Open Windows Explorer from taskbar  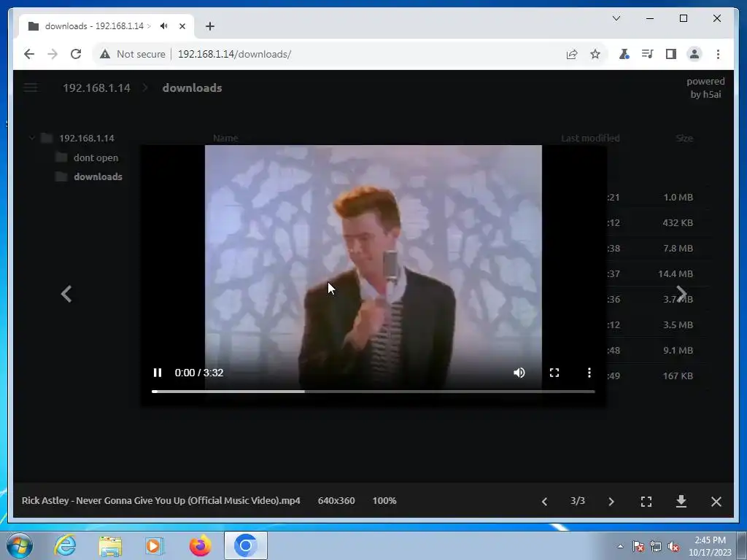[111, 545]
